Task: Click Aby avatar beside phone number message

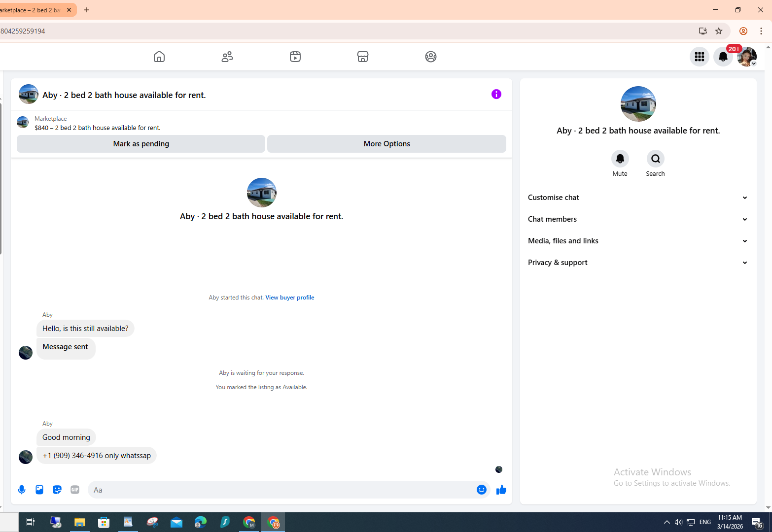Action: pyautogui.click(x=26, y=457)
